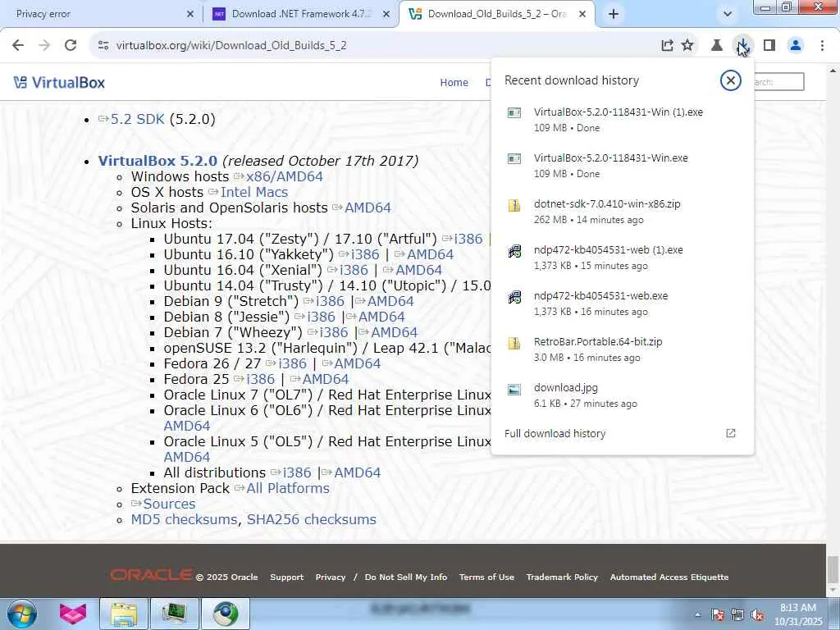Image resolution: width=840 pixels, height=630 pixels.
Task: Share this page icon
Action: tap(667, 46)
